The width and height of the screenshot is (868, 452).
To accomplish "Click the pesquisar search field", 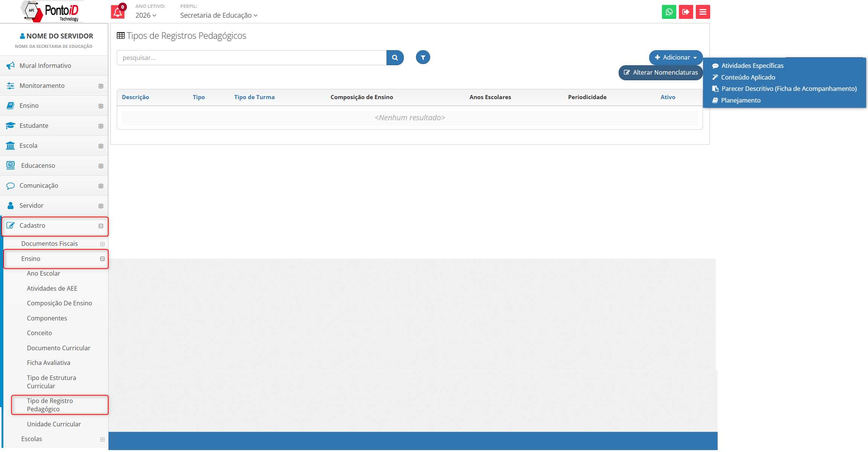I will pos(251,58).
